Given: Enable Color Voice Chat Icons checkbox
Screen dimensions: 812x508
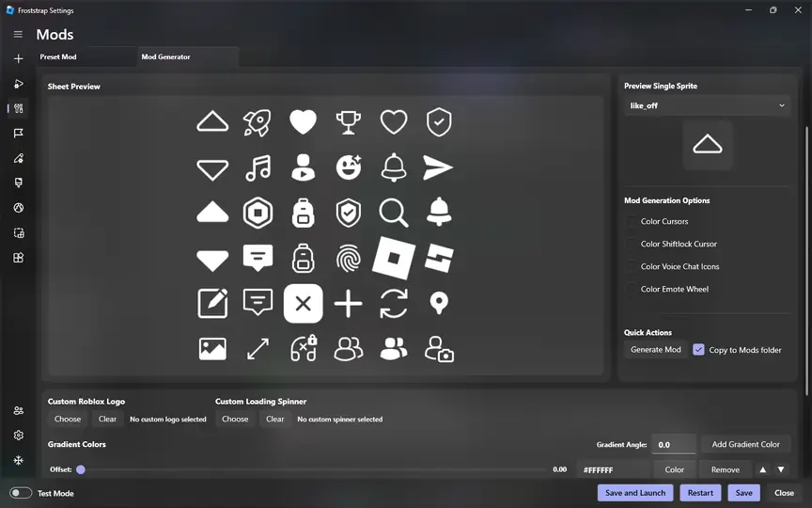Looking at the screenshot, I should pos(631,266).
